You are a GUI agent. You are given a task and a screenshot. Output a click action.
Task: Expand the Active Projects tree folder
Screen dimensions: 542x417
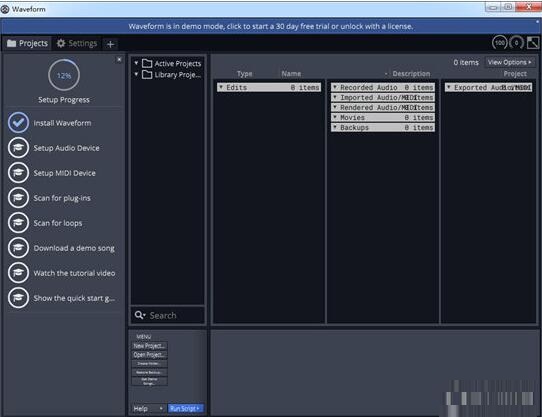[136, 63]
